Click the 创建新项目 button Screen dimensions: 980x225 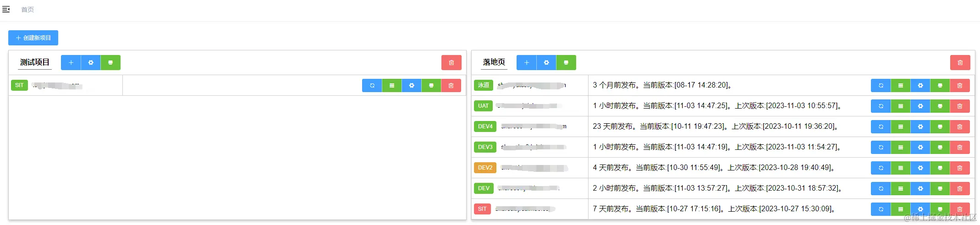click(x=33, y=38)
